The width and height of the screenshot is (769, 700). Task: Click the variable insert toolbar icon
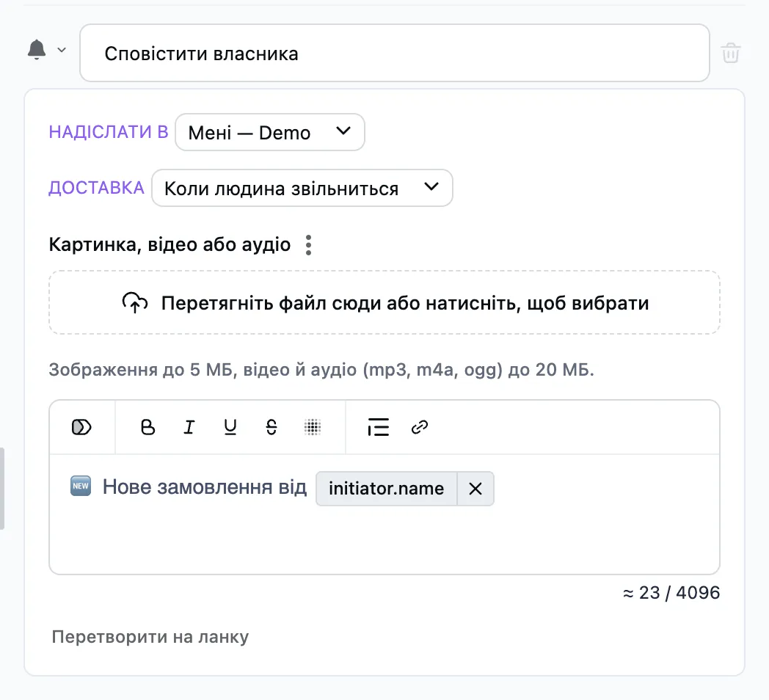[81, 427]
